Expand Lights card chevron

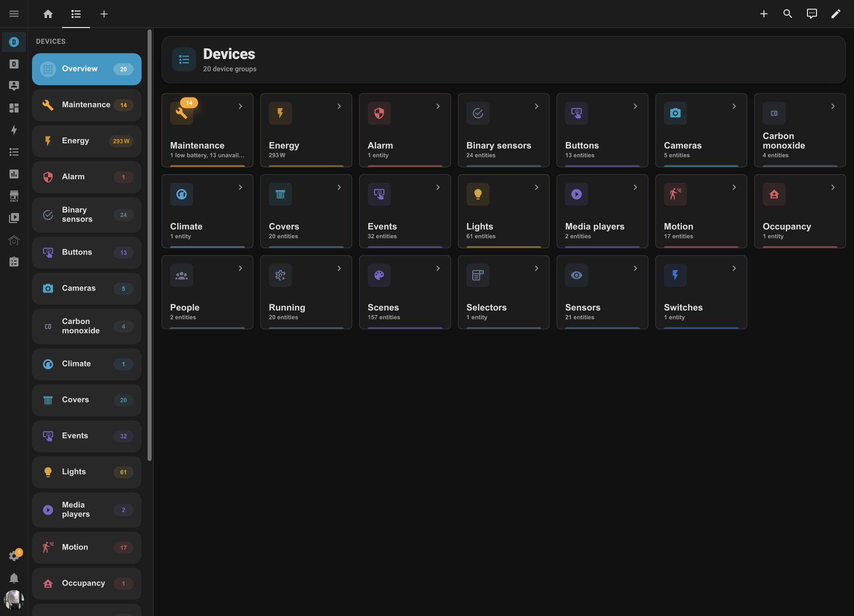[536, 187]
